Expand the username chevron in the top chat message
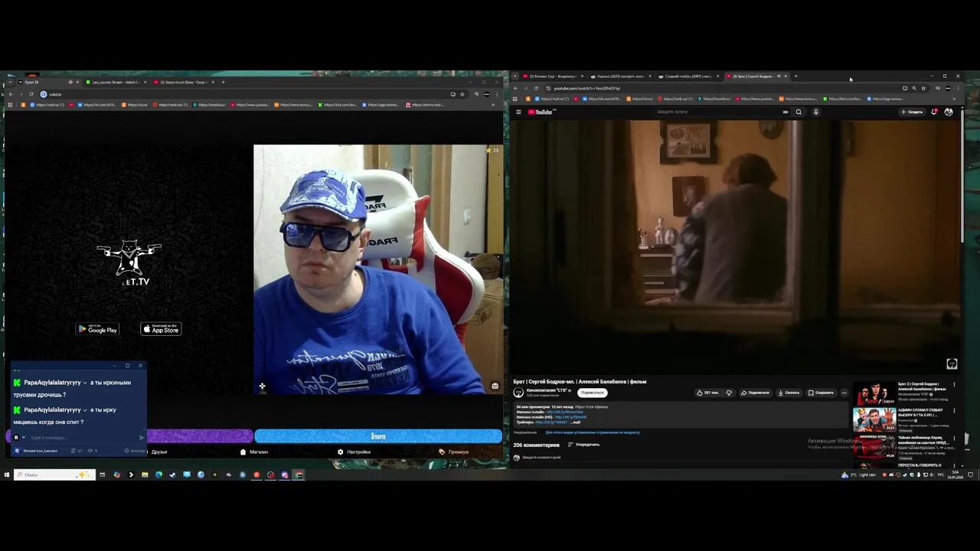 (x=85, y=383)
